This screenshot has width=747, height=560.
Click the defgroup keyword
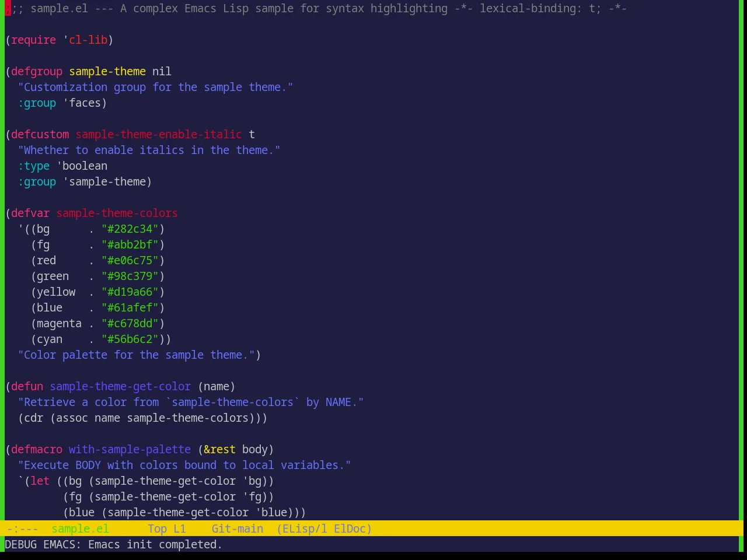pos(37,71)
